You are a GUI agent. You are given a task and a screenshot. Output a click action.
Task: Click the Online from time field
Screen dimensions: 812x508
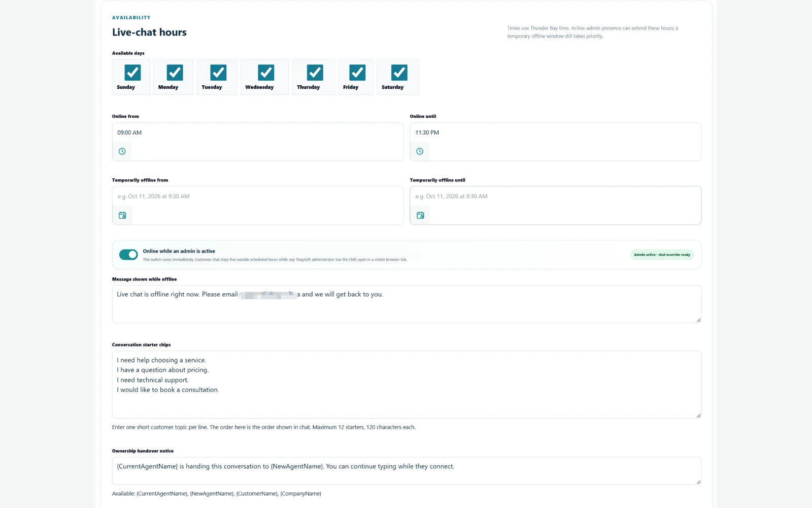point(258,133)
